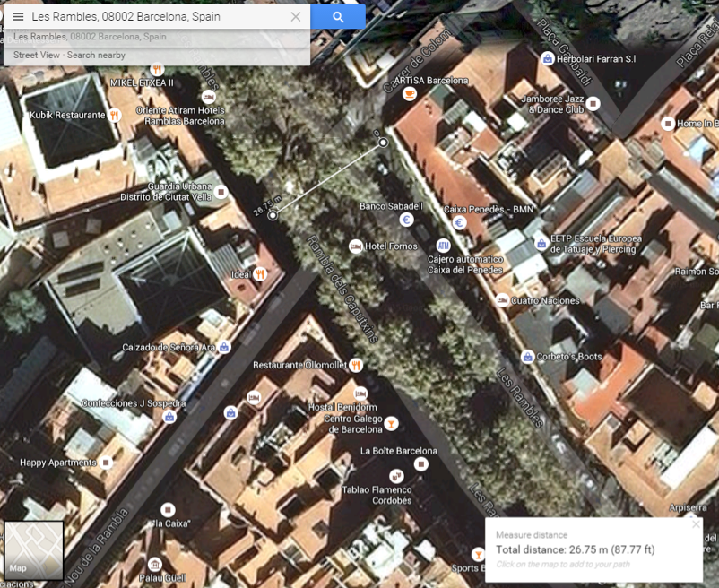Select the Restaurante Ollomollet fork icon
The height and width of the screenshot is (588, 719).
[x=356, y=366]
